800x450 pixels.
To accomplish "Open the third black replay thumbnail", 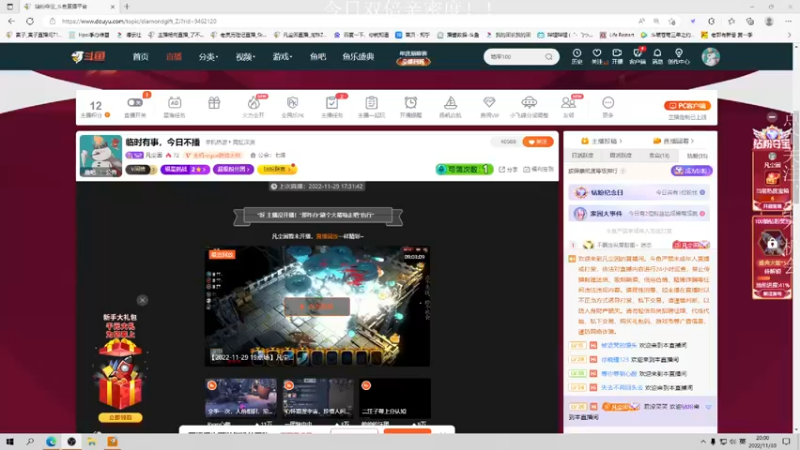I will (x=394, y=398).
